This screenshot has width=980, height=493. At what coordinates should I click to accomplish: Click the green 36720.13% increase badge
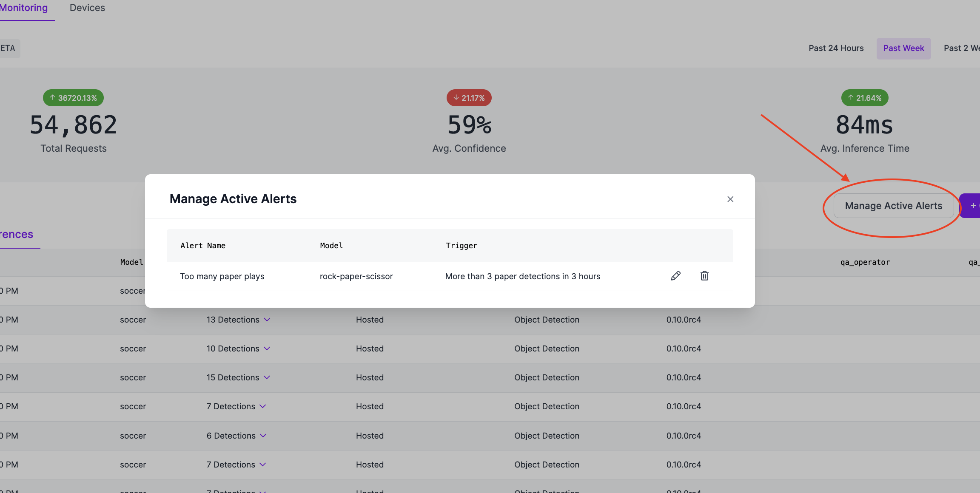73,98
